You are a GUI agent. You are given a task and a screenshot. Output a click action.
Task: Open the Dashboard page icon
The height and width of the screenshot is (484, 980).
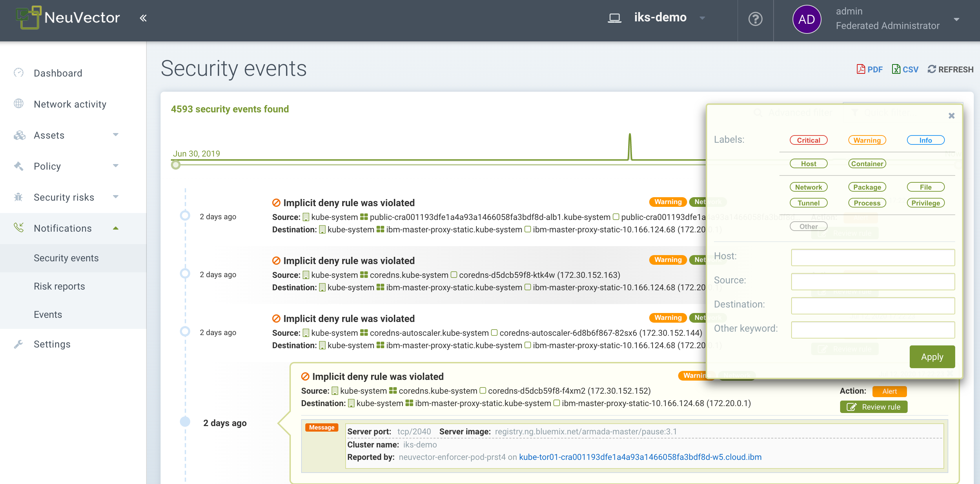tap(18, 73)
